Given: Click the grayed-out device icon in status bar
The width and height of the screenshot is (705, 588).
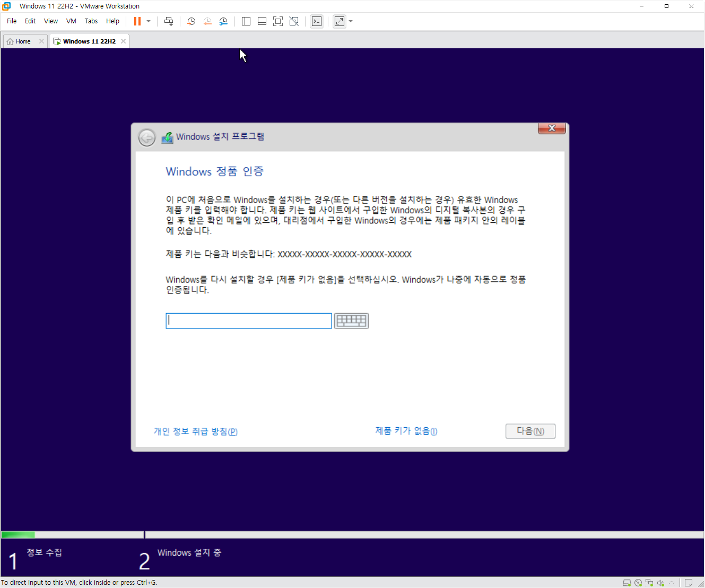Looking at the screenshot, I should [672, 583].
